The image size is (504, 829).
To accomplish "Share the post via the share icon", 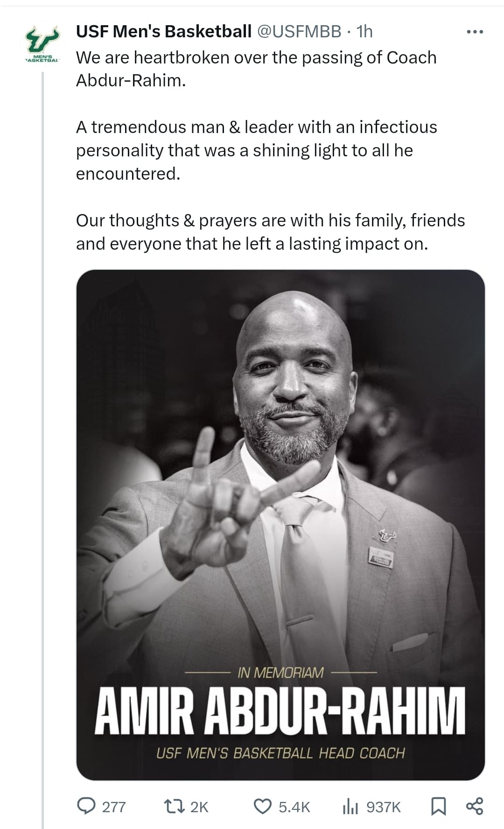I will click(x=475, y=807).
